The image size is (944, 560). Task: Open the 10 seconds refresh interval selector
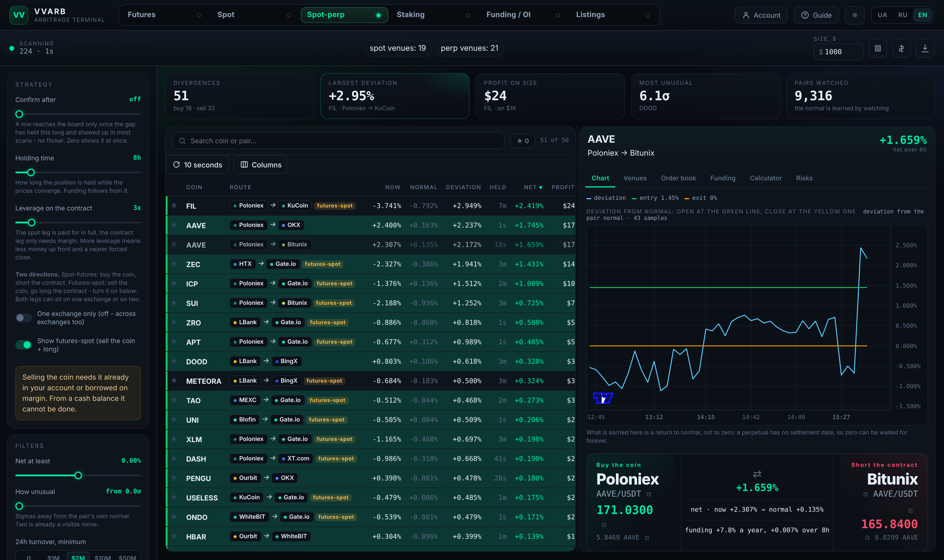click(x=197, y=165)
